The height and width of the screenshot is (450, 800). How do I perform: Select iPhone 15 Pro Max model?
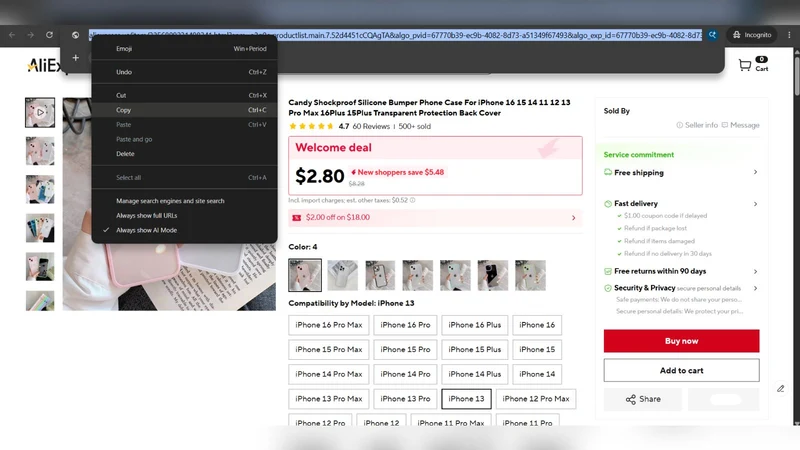pos(329,349)
